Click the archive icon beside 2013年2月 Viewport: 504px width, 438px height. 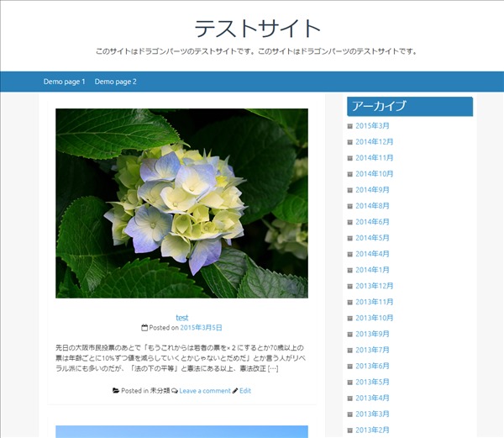coord(350,430)
